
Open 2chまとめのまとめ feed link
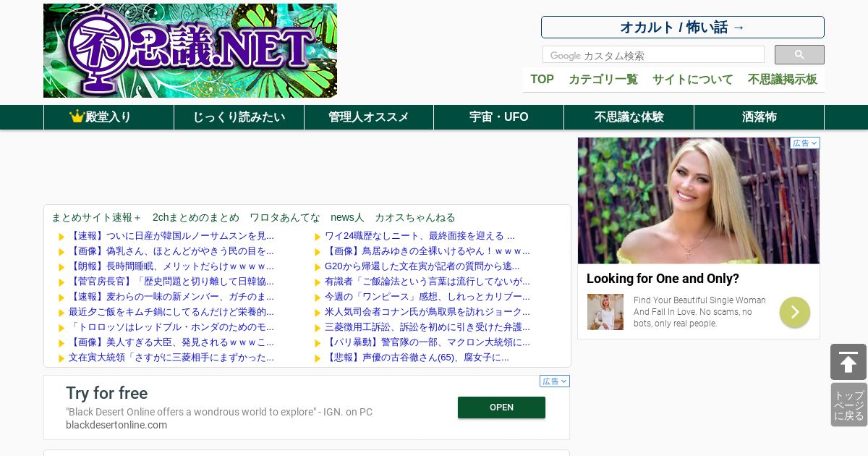[195, 217]
